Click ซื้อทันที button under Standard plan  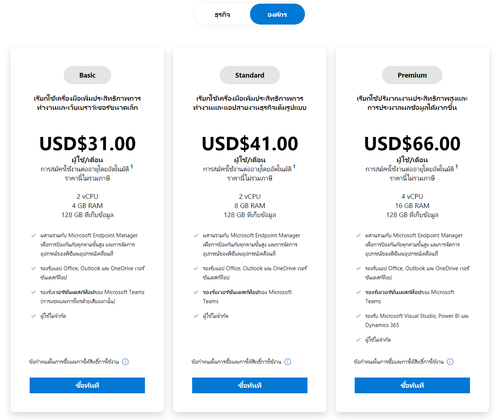[250, 385]
